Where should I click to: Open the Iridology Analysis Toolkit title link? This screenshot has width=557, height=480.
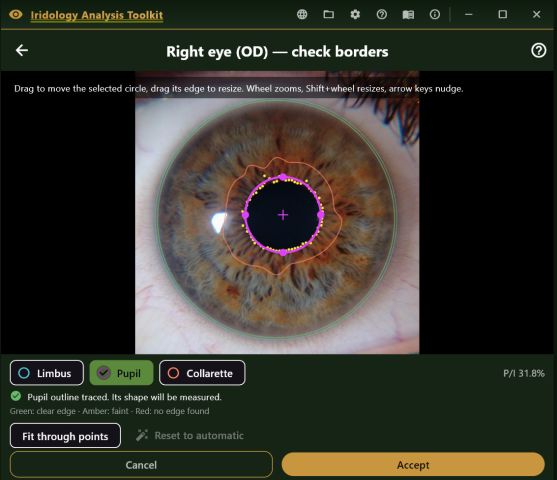[x=97, y=15]
